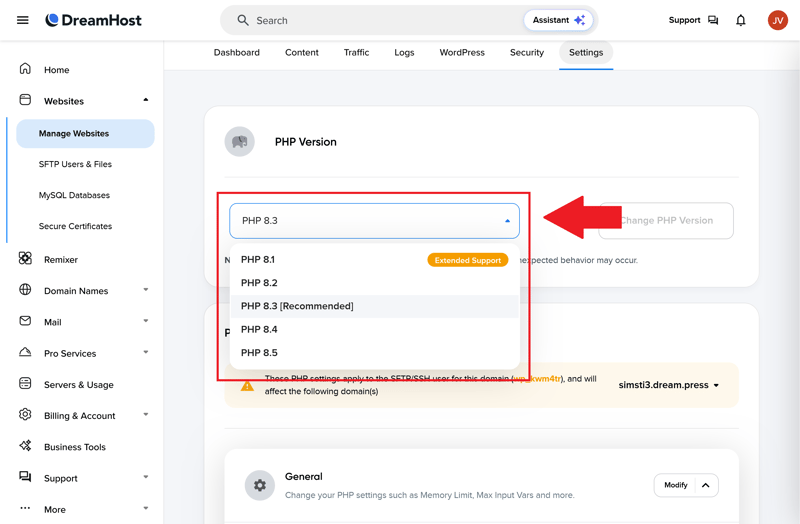Switch to the Traffic tab
Image resolution: width=800 pixels, height=524 pixels.
point(356,53)
